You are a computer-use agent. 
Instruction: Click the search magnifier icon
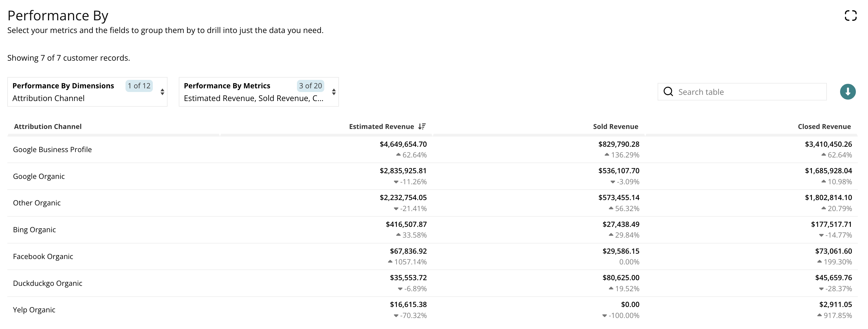click(x=668, y=92)
